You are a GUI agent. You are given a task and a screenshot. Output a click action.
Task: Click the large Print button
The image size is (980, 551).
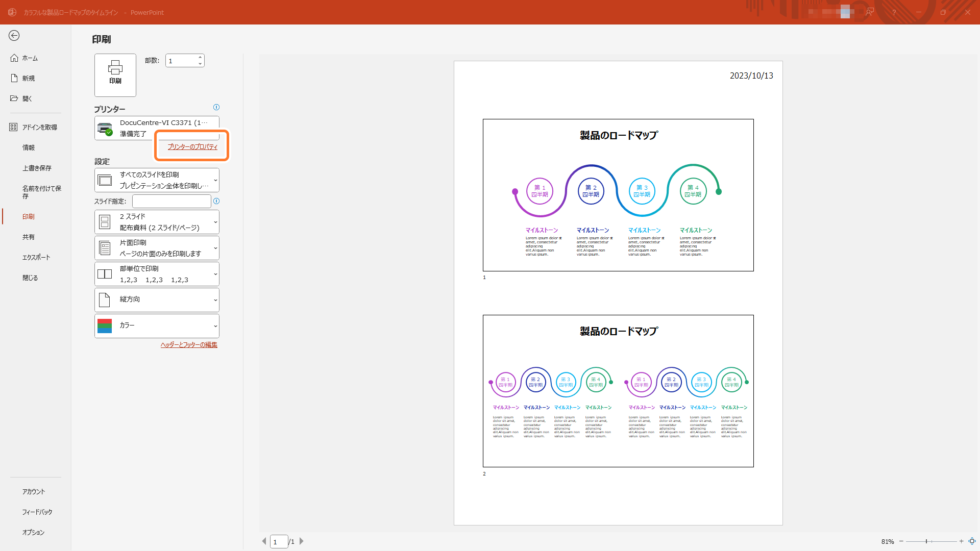click(x=115, y=75)
